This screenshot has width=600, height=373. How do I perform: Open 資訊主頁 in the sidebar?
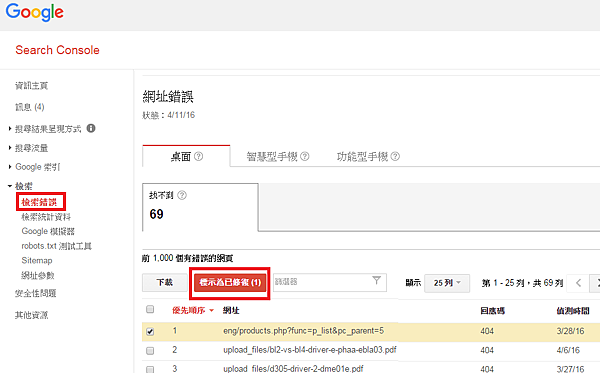[31, 86]
